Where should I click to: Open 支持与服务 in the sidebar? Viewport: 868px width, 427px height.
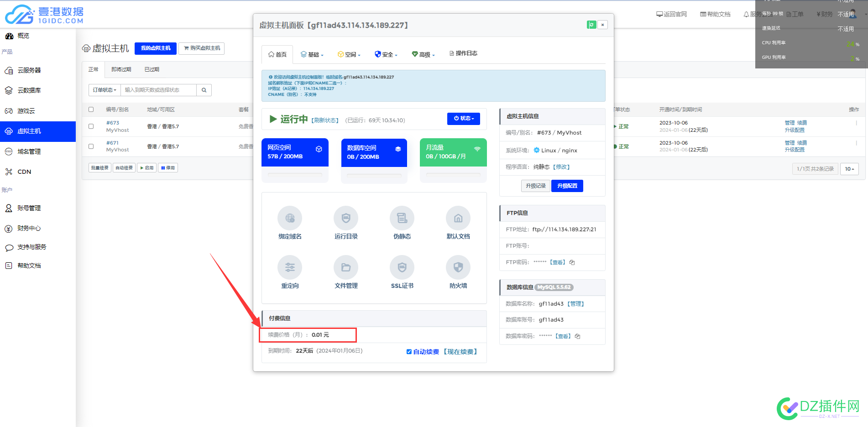pyautogui.click(x=31, y=247)
